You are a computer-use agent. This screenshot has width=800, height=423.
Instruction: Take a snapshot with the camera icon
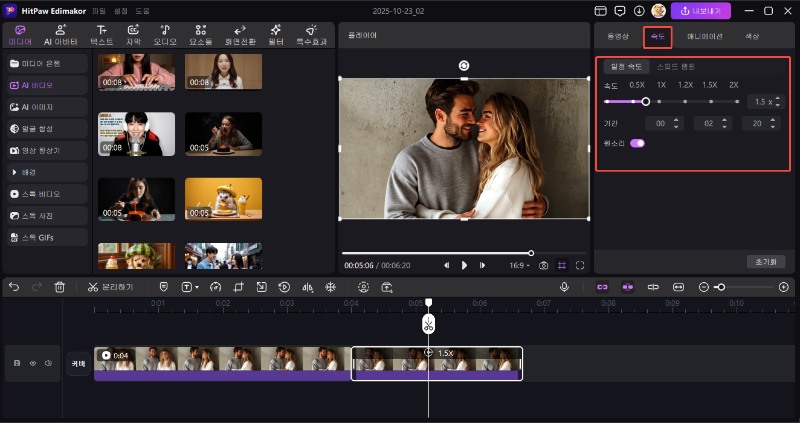click(x=543, y=265)
